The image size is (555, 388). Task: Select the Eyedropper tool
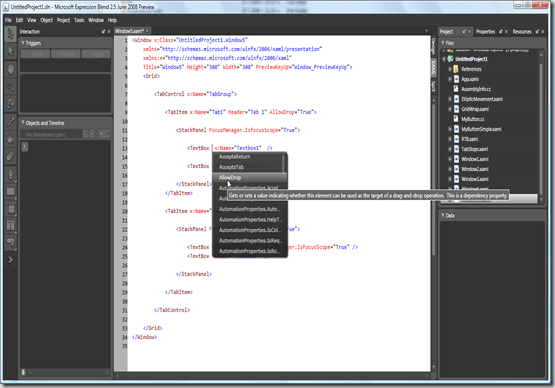tap(10, 122)
